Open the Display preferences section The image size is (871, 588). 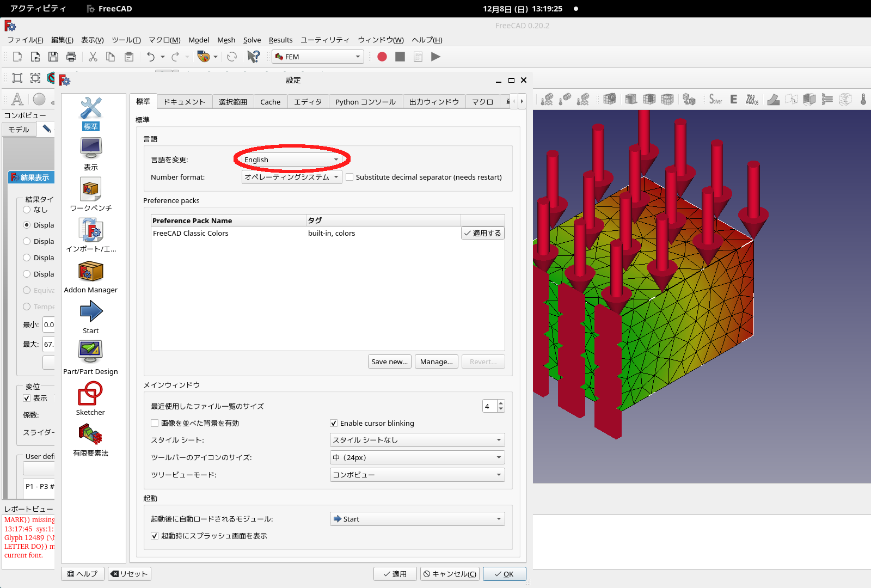(91, 155)
